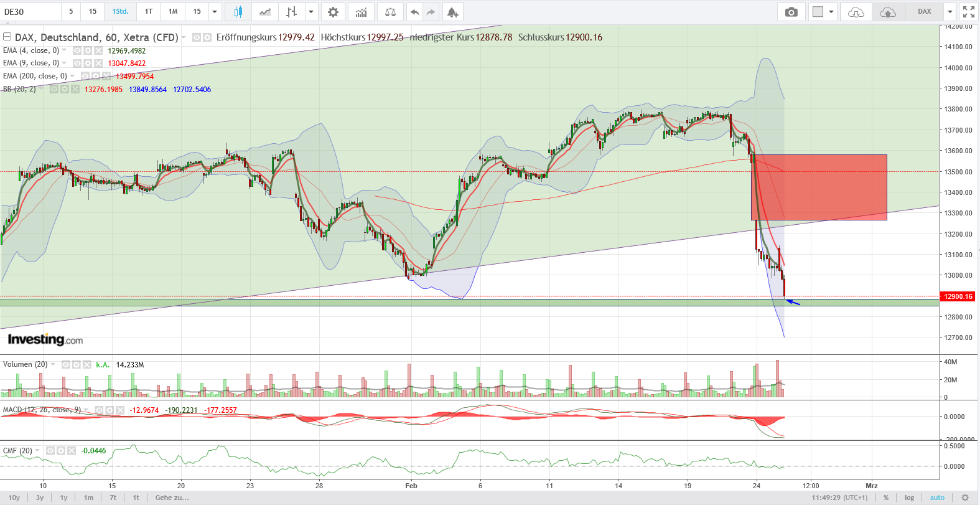Expand the chart style dropdown arrow
Image resolution: width=980 pixels, height=505 pixels.
pyautogui.click(x=311, y=12)
